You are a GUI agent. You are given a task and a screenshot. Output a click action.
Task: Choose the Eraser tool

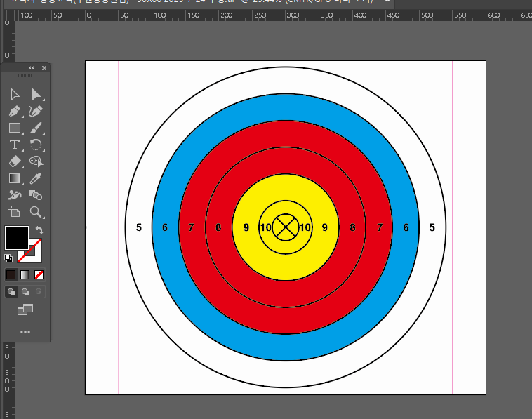pos(15,162)
